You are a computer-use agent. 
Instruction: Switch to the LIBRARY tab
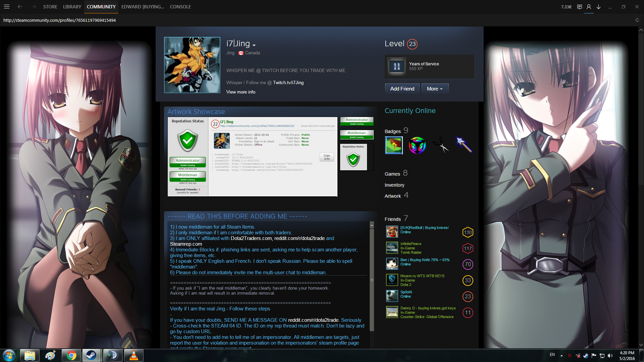[72, 7]
